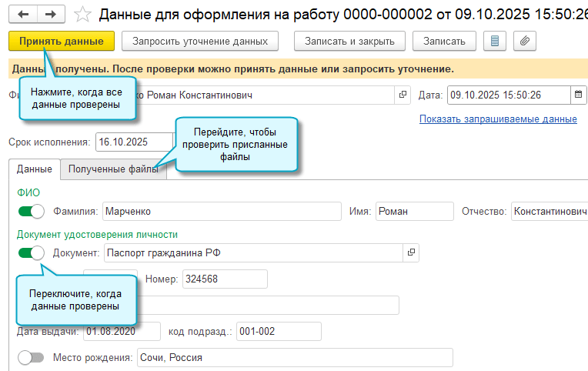
Task: Click Запросить уточнение данных button
Action: pyautogui.click(x=200, y=41)
